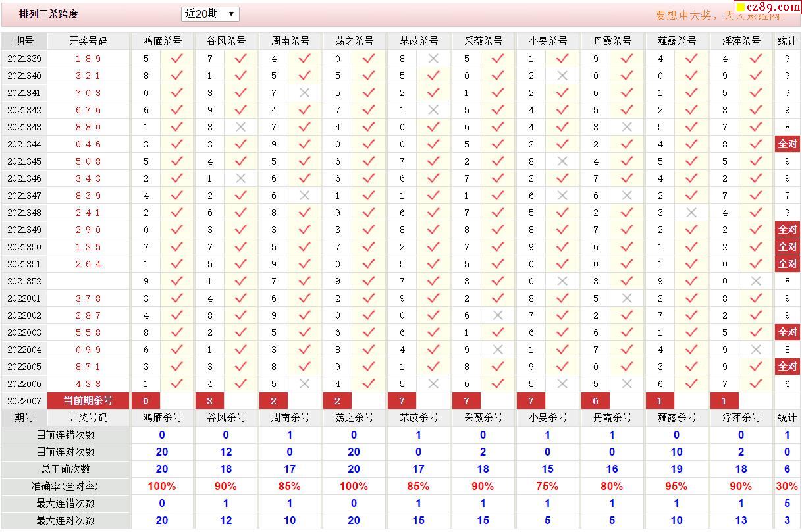Click the top 丹霞杀号 column header
The width and height of the screenshot is (802, 532).
coord(612,41)
